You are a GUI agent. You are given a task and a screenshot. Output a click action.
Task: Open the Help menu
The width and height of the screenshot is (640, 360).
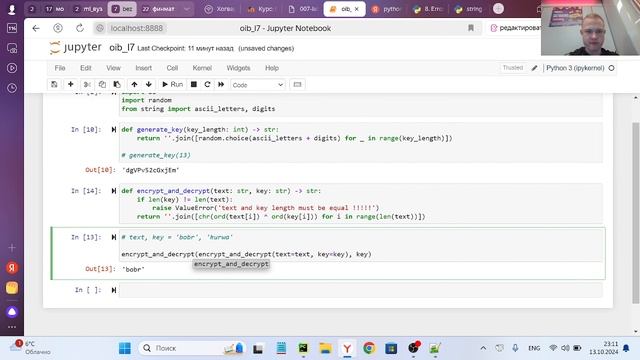(x=272, y=68)
